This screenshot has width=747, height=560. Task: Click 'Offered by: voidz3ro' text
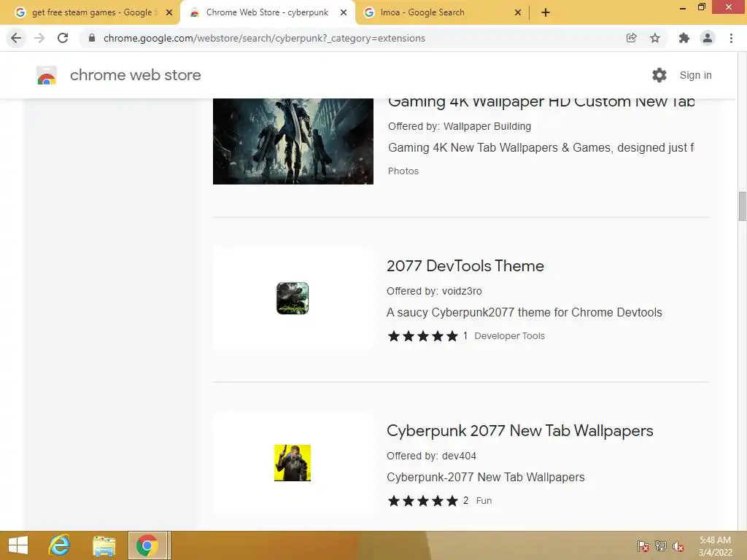click(x=434, y=291)
